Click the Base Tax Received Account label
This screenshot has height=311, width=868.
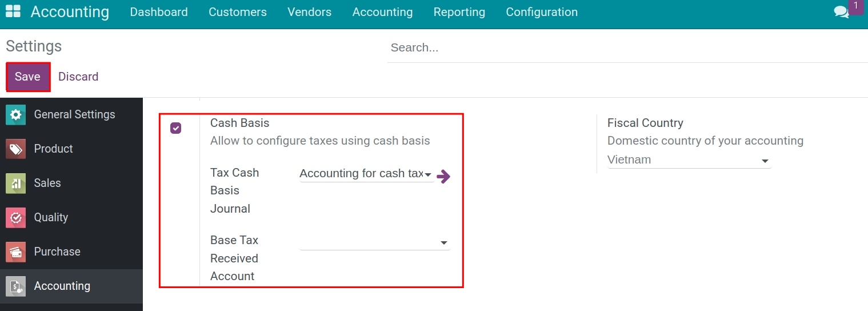point(234,258)
